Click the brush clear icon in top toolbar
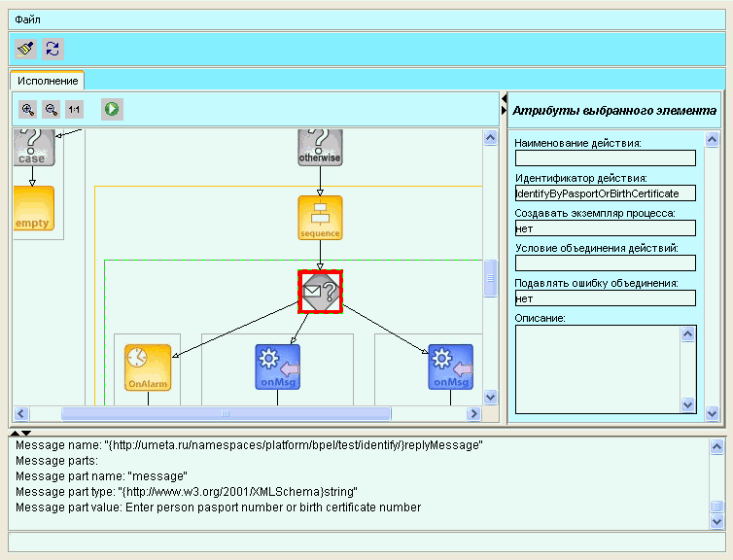This screenshot has width=733, height=560. click(x=26, y=48)
